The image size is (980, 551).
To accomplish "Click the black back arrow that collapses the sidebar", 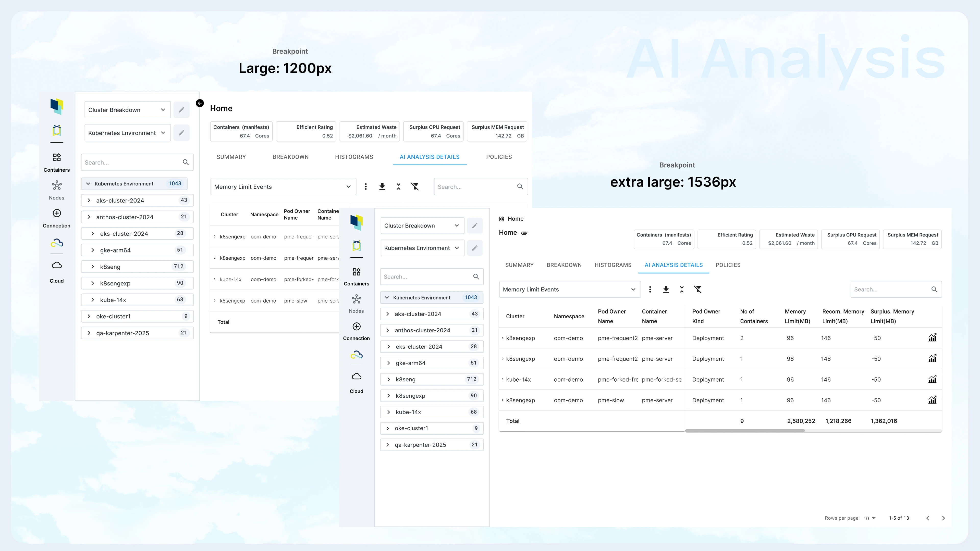I will pyautogui.click(x=200, y=103).
